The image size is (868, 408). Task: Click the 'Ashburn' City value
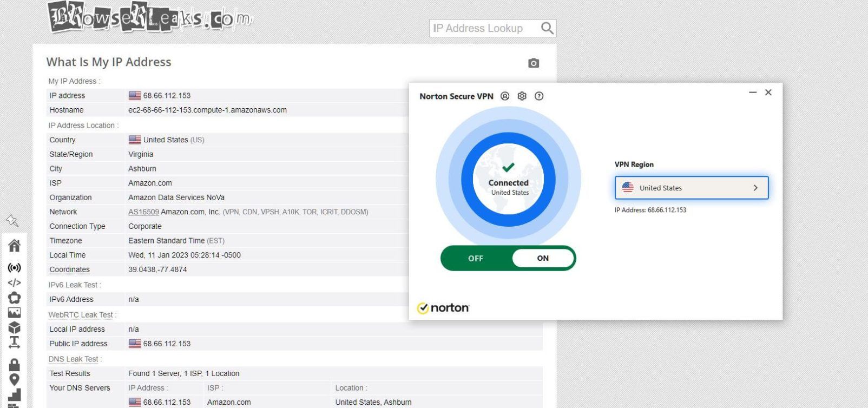[x=142, y=169]
